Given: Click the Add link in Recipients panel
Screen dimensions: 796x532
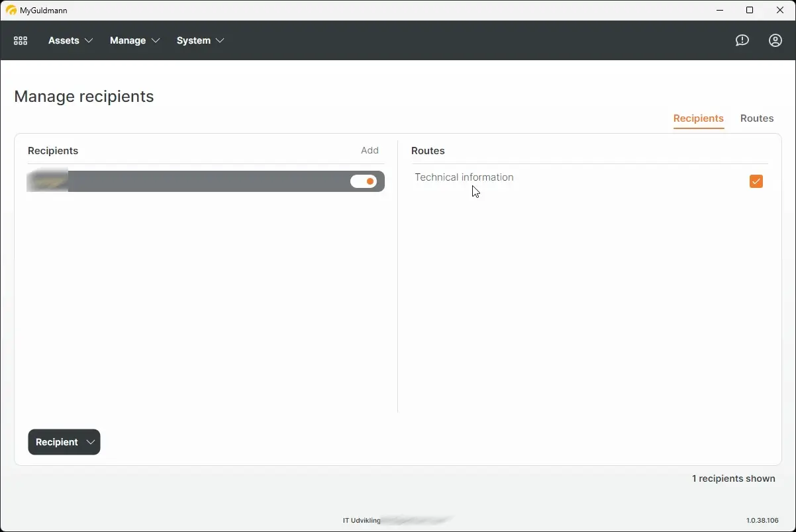Looking at the screenshot, I should coord(370,150).
